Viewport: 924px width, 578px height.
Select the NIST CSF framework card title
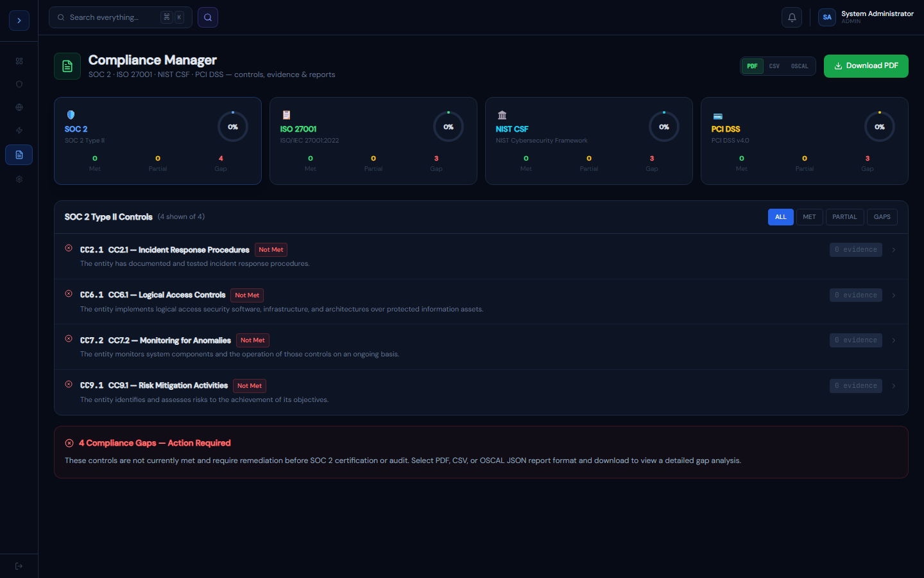coord(512,129)
